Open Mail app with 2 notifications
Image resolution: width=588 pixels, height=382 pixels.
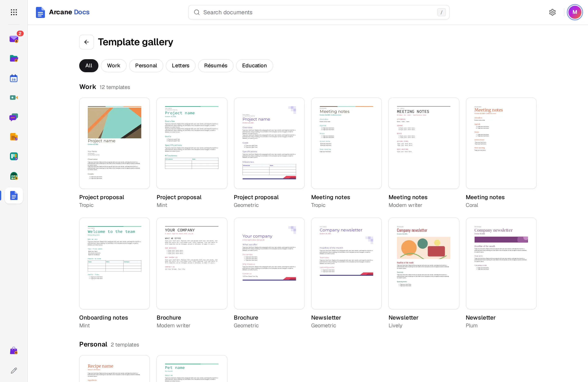coord(14,39)
